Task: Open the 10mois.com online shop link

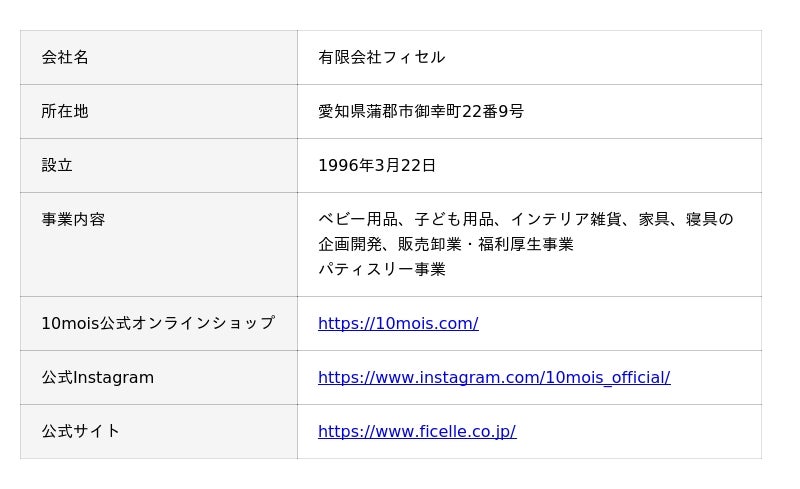Action: click(x=398, y=323)
